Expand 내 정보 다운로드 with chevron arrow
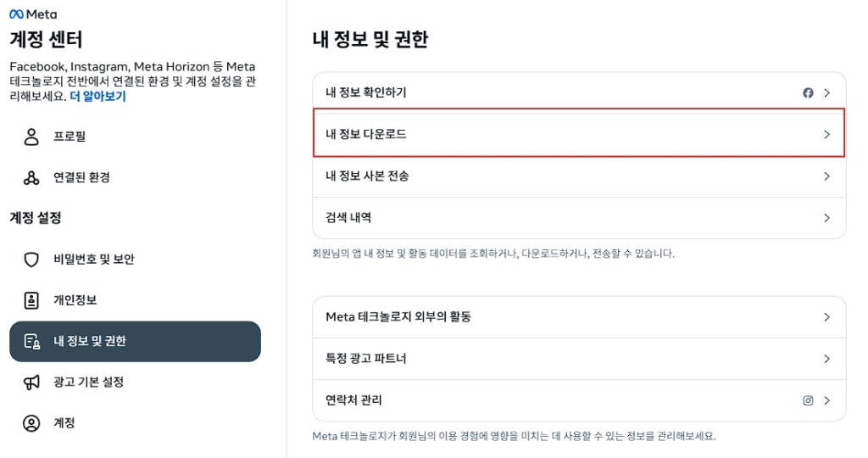The width and height of the screenshot is (868, 458). point(827,135)
